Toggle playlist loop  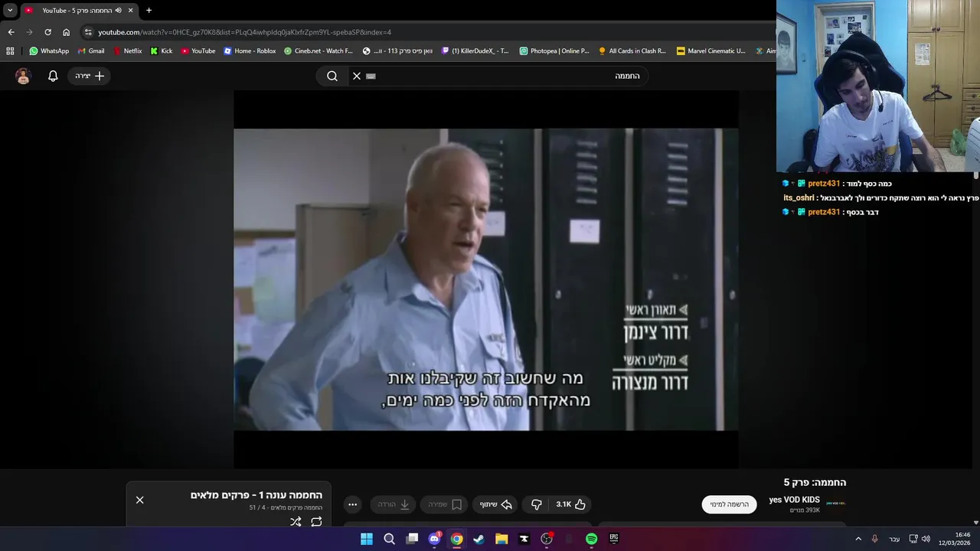tap(316, 521)
